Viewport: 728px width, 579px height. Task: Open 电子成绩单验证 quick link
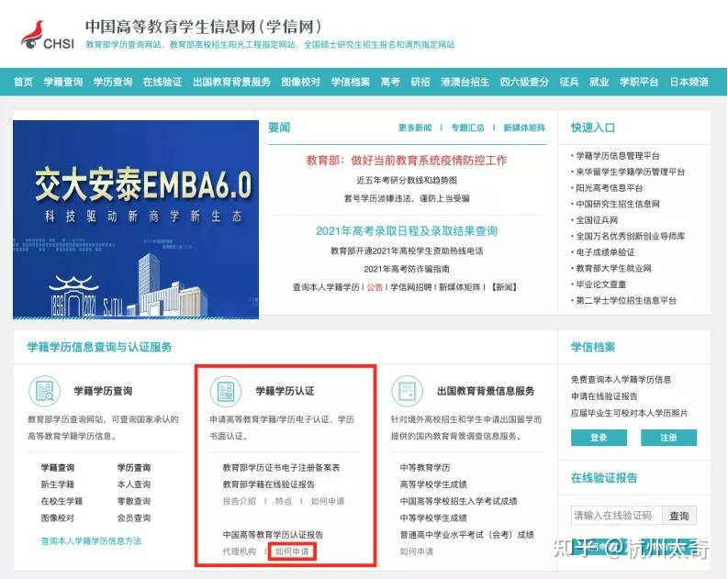(605, 252)
